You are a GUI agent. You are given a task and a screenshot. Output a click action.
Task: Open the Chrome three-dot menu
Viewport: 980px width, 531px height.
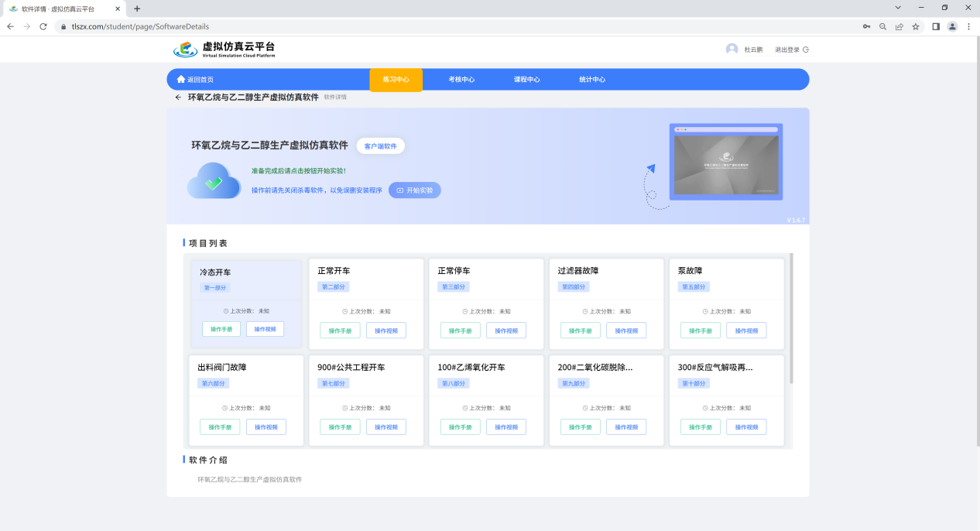click(x=968, y=26)
